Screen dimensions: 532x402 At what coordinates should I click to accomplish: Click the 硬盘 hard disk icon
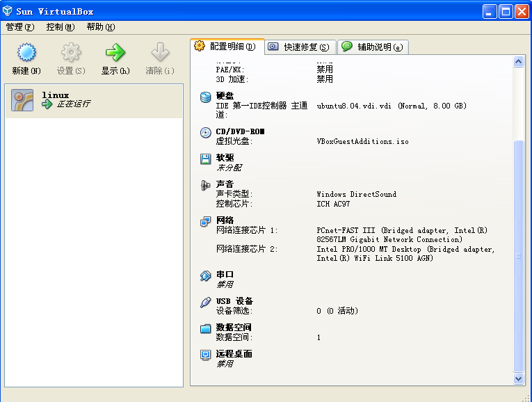pos(205,97)
